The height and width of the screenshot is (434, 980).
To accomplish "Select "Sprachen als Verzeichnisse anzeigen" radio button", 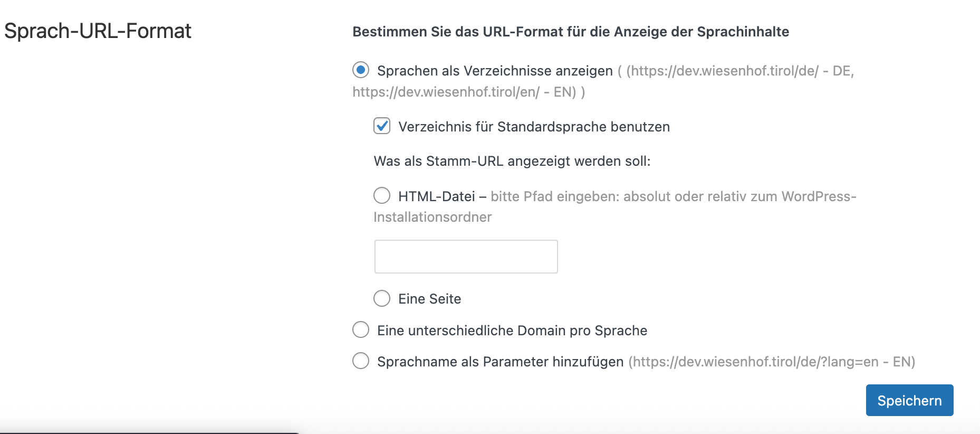I will pyautogui.click(x=361, y=70).
